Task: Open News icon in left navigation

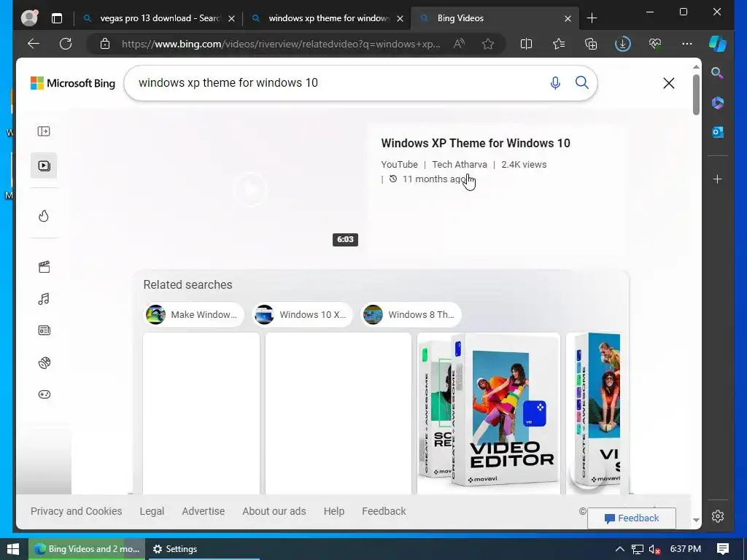Action: click(44, 330)
